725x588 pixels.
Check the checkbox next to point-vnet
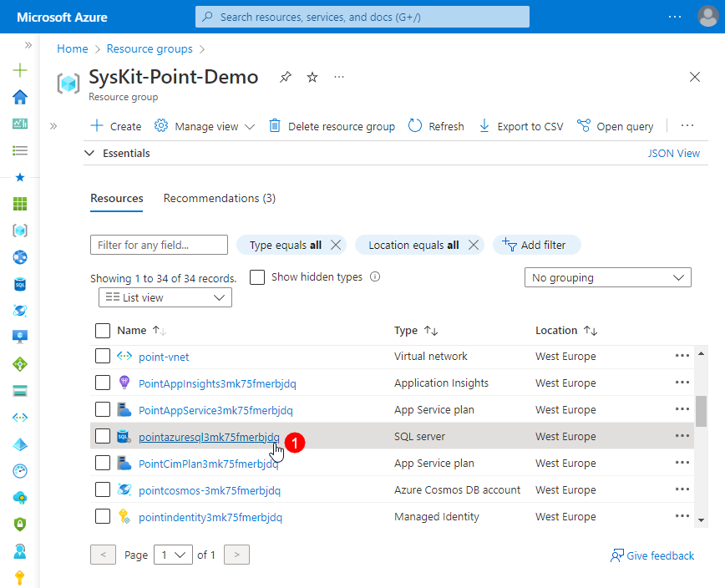click(102, 356)
